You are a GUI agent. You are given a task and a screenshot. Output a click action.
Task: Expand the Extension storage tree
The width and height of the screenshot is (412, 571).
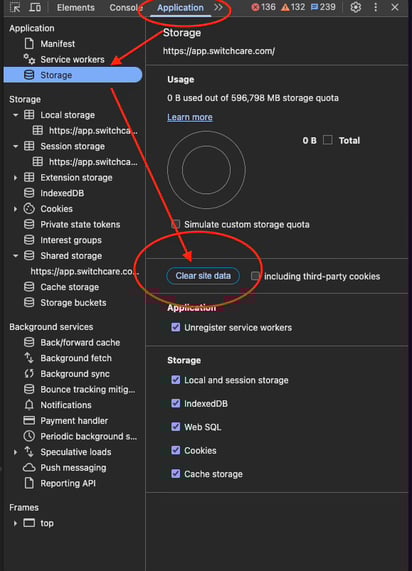(15, 178)
